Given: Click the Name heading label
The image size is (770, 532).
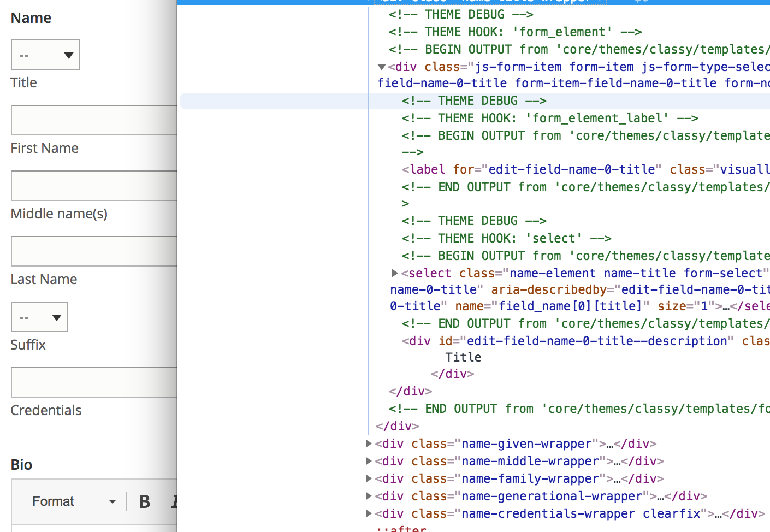Looking at the screenshot, I should [31, 18].
